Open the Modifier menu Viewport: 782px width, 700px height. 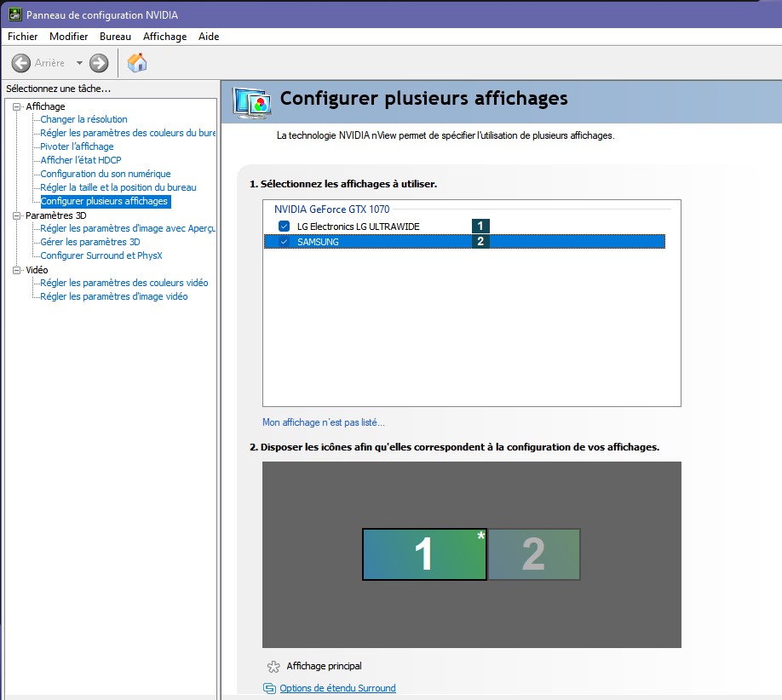68,37
